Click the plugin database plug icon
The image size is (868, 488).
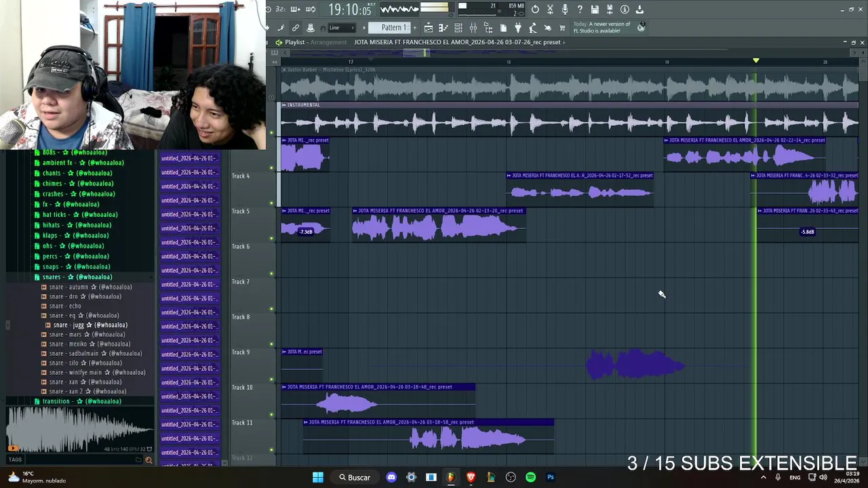coord(518,28)
